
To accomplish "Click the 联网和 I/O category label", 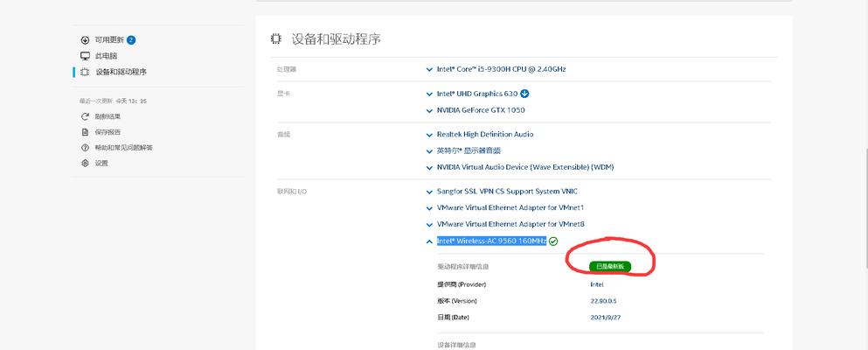I will coord(292,192).
